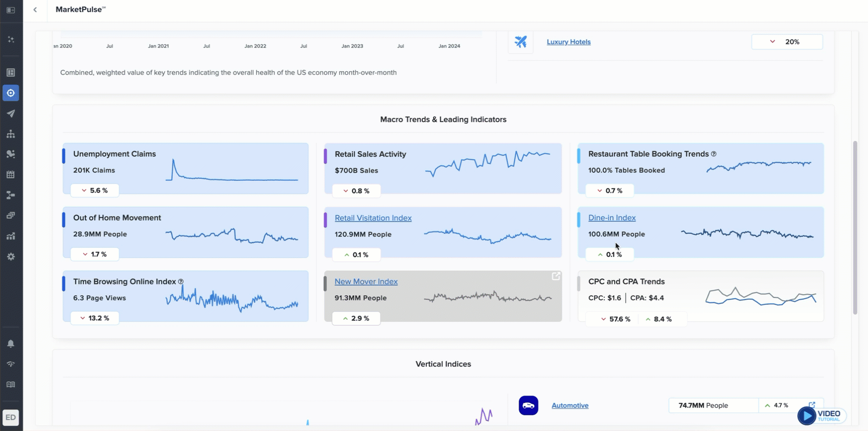Toggle the sidebar panel icon at top
Viewport: 868px width, 431px height.
pyautogui.click(x=11, y=10)
